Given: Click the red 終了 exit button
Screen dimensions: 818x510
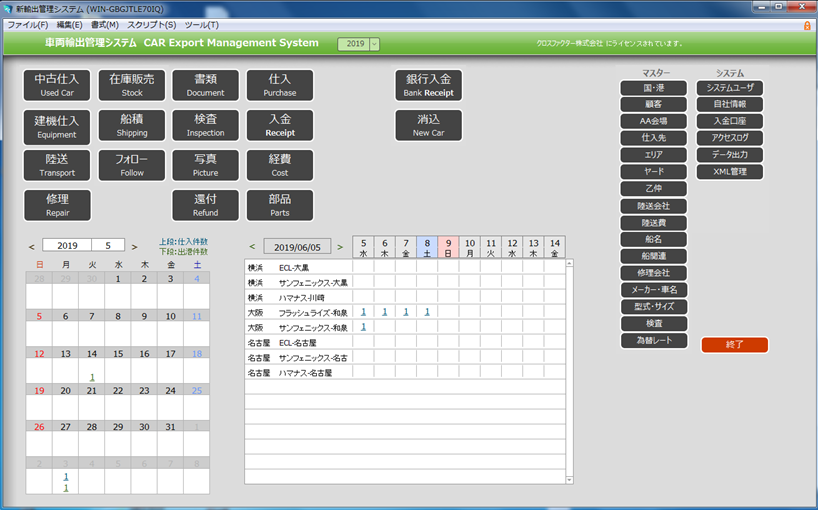Looking at the screenshot, I should coord(734,345).
